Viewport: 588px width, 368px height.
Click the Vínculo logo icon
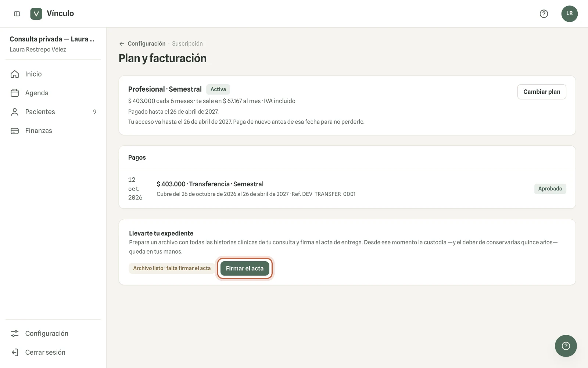36,14
